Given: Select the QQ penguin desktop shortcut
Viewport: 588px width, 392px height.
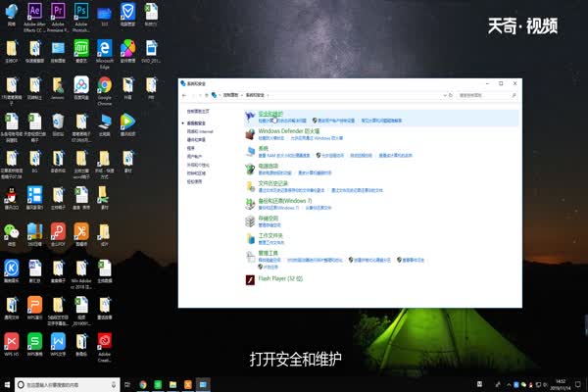Looking at the screenshot, I should (12, 198).
